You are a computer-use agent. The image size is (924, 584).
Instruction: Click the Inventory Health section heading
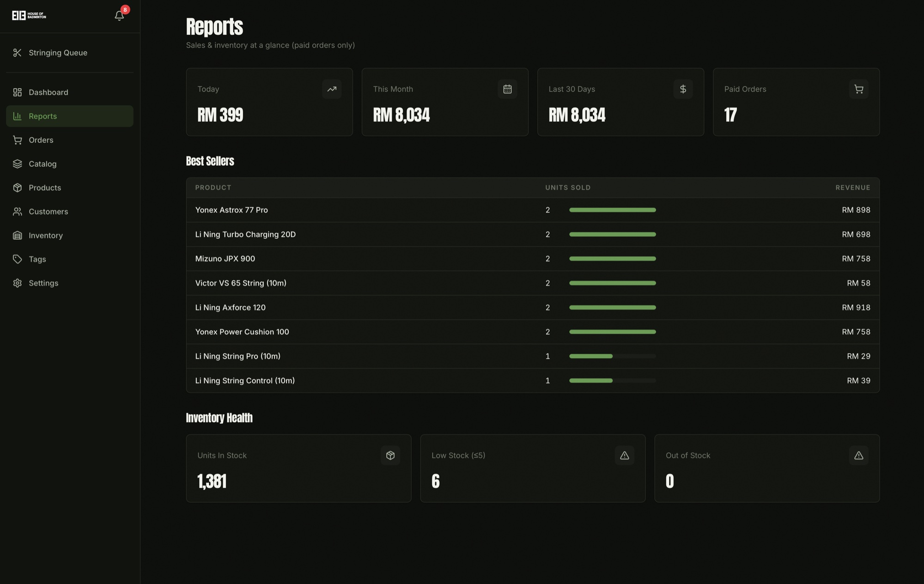pos(219,418)
